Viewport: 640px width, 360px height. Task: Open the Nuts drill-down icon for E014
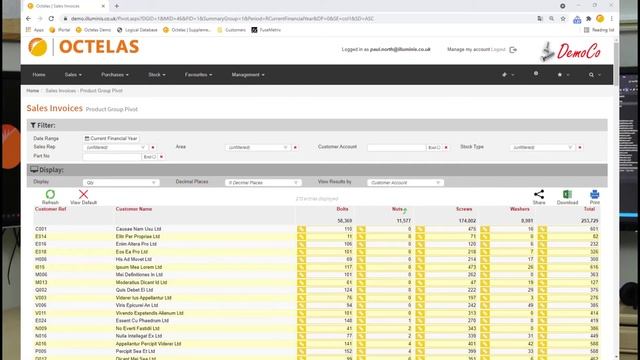pyautogui.click(x=361, y=237)
